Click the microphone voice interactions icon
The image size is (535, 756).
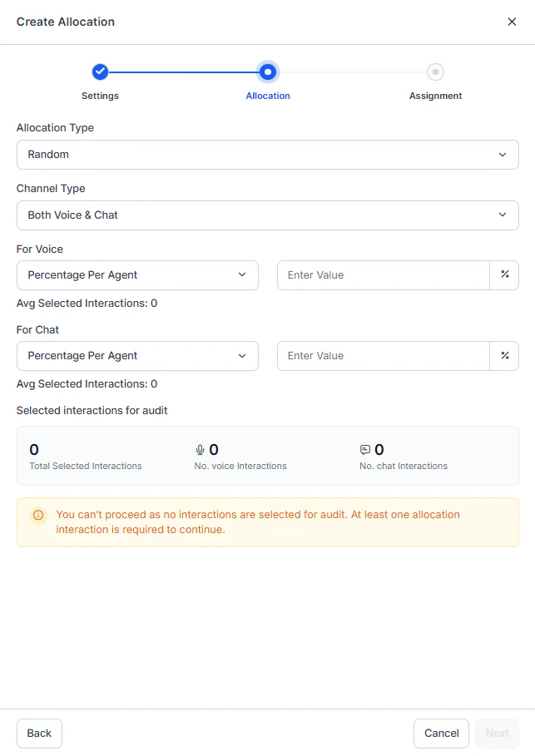pos(200,450)
